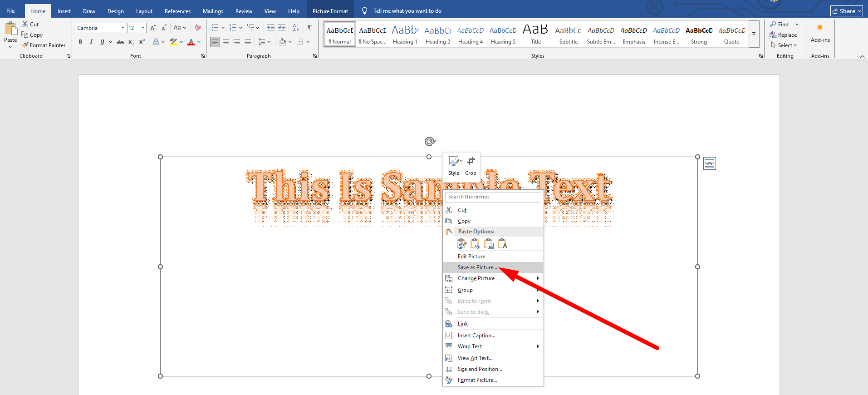Click the Clear All Formatting icon
The image size is (868, 395).
pos(198,28)
